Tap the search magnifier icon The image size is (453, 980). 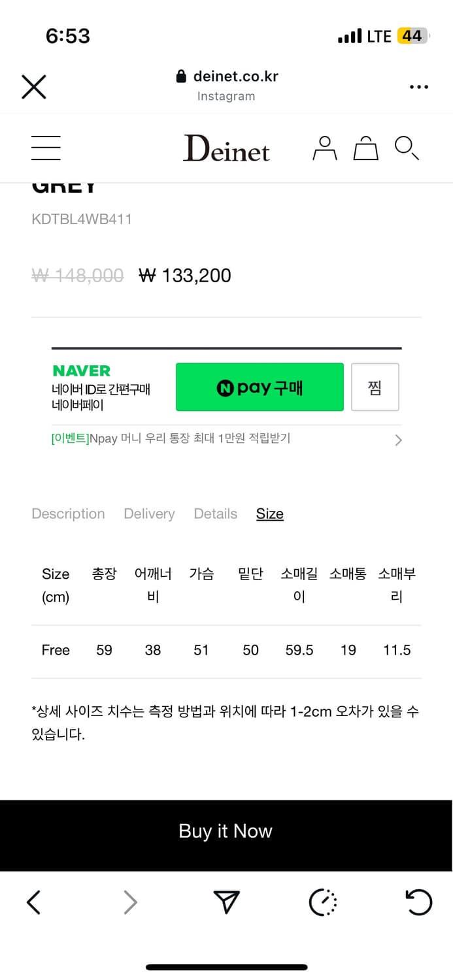[407, 148]
